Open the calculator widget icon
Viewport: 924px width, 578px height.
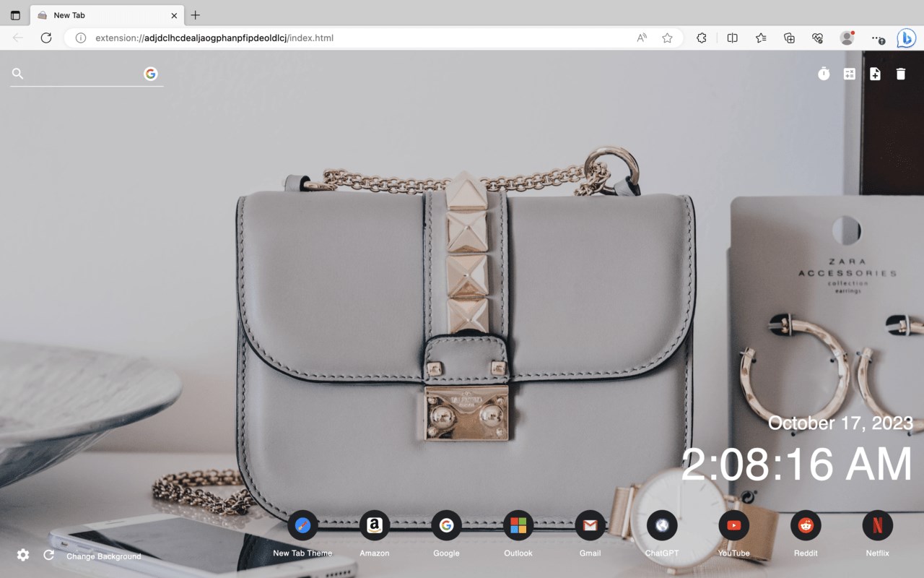tap(850, 74)
